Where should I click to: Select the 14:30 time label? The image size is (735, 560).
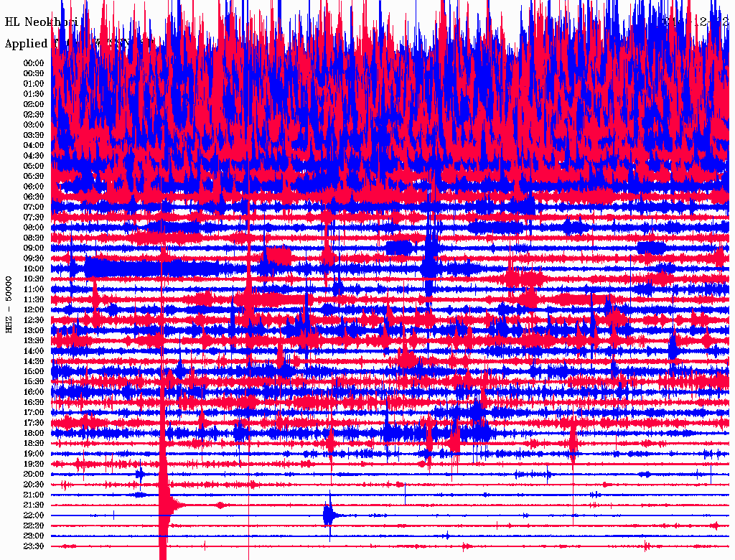(x=34, y=362)
